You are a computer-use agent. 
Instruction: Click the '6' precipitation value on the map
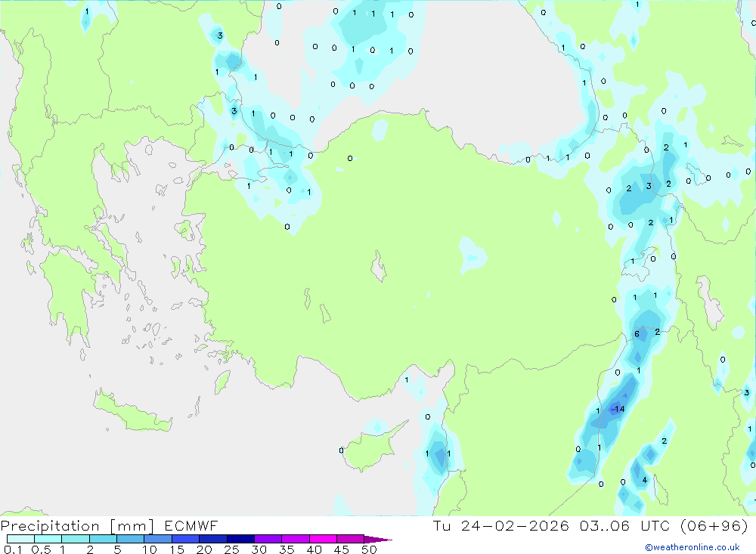pyautogui.click(x=637, y=334)
